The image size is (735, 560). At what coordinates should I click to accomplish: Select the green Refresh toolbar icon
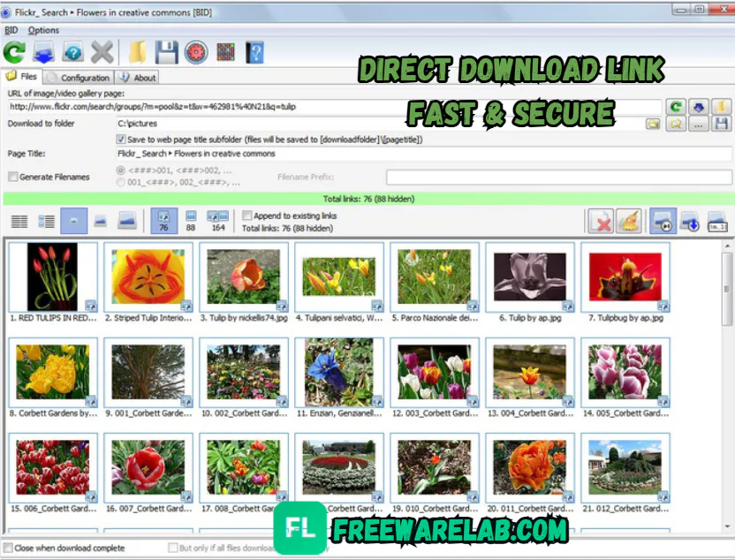click(x=12, y=51)
